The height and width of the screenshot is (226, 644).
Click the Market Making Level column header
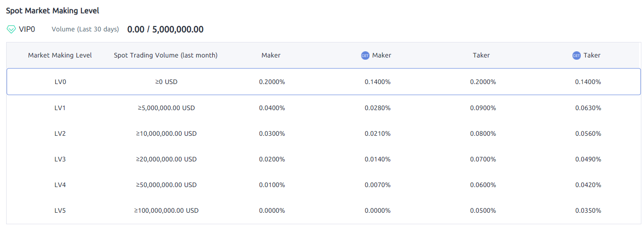pyautogui.click(x=60, y=55)
